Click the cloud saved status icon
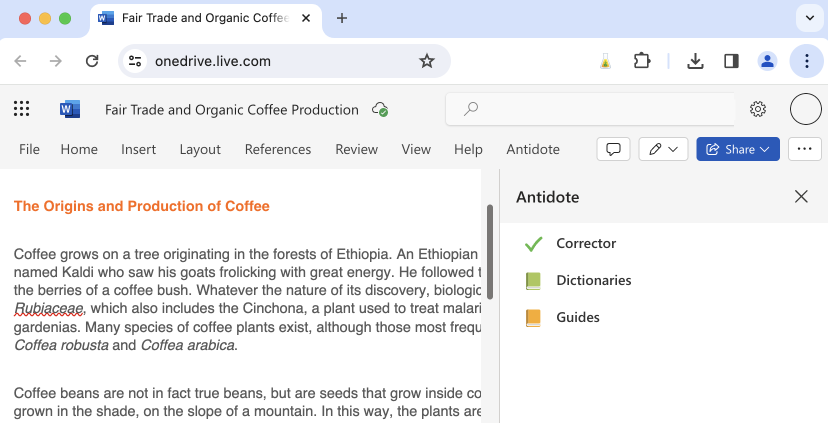 pyautogui.click(x=380, y=110)
